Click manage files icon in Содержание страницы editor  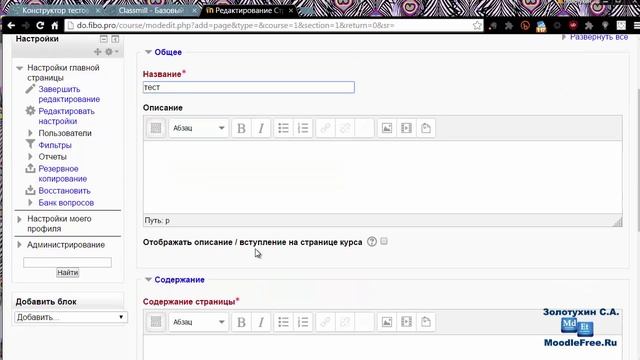(x=426, y=322)
